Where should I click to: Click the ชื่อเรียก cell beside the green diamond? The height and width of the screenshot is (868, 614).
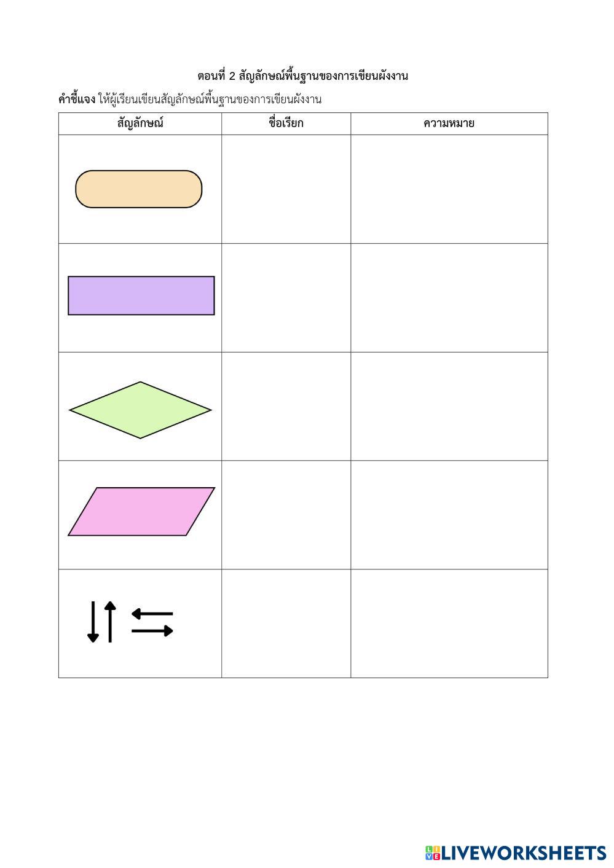point(286,406)
